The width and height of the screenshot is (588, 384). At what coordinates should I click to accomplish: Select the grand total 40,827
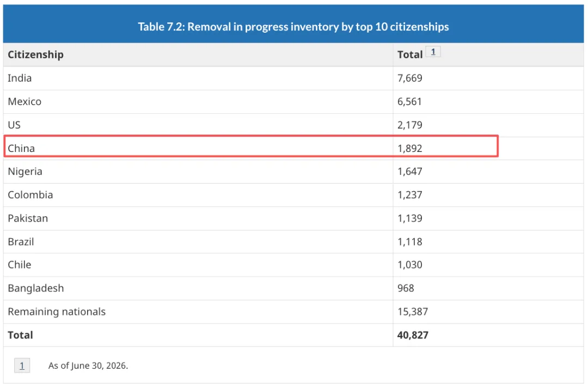413,335
